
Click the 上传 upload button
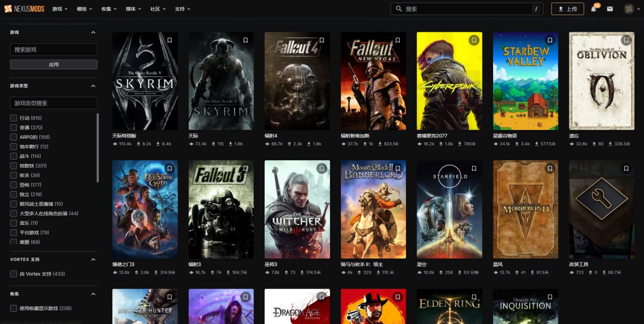(568, 9)
